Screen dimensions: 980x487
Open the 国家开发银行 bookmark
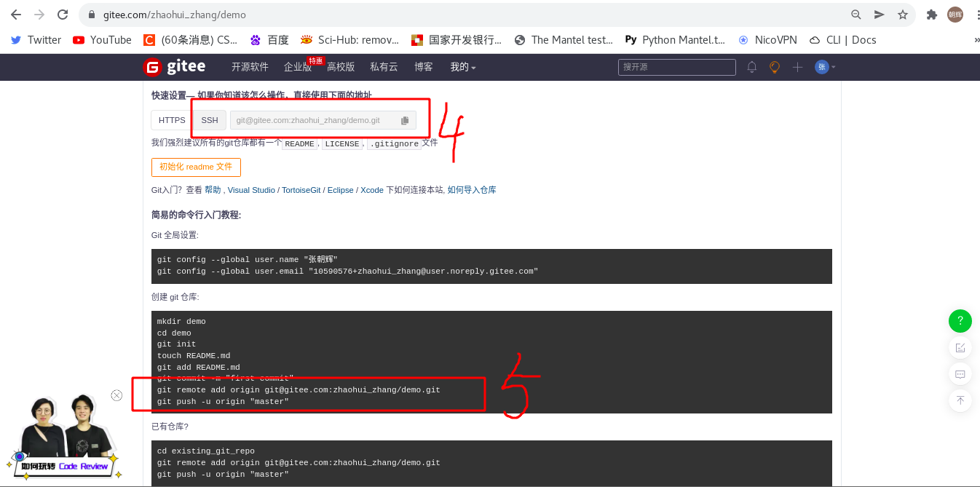coord(457,40)
